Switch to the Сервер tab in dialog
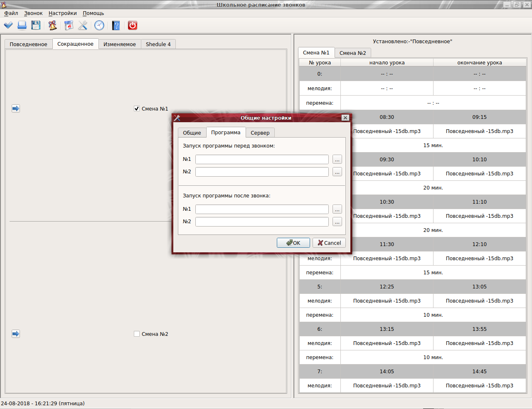 pyautogui.click(x=260, y=133)
